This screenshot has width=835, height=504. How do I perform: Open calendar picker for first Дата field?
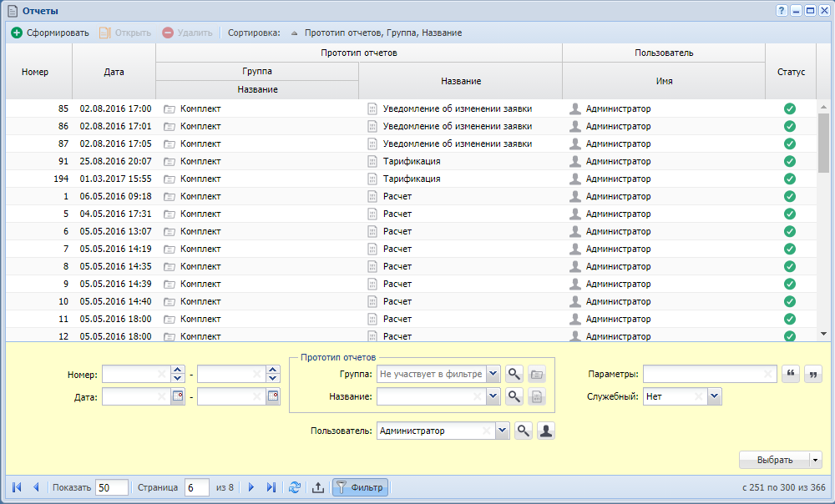pos(178,396)
